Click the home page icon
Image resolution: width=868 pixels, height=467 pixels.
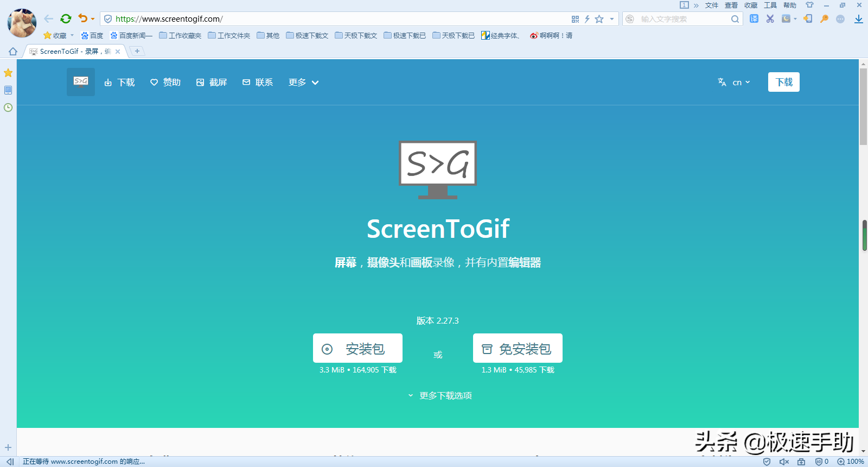coord(13,51)
